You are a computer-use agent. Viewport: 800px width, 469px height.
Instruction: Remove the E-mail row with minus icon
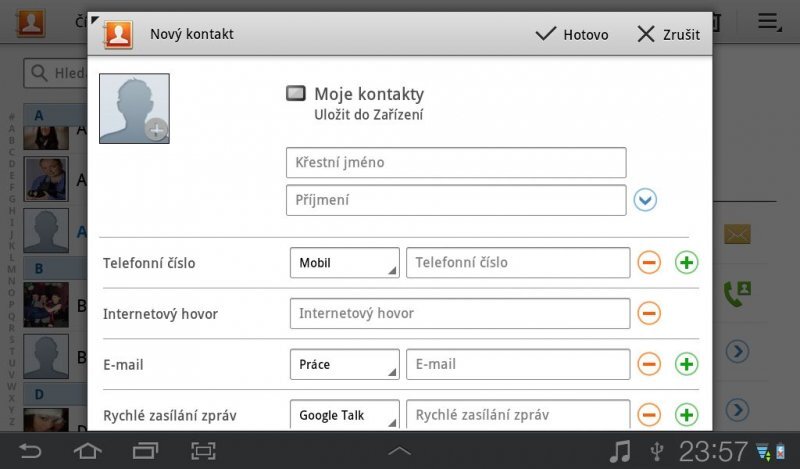[x=649, y=364]
